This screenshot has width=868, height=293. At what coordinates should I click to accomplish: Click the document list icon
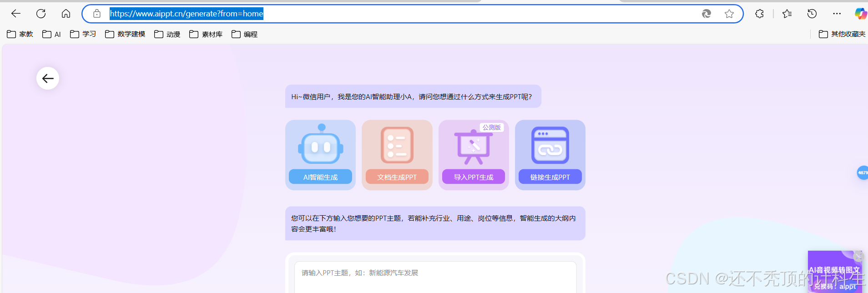397,145
